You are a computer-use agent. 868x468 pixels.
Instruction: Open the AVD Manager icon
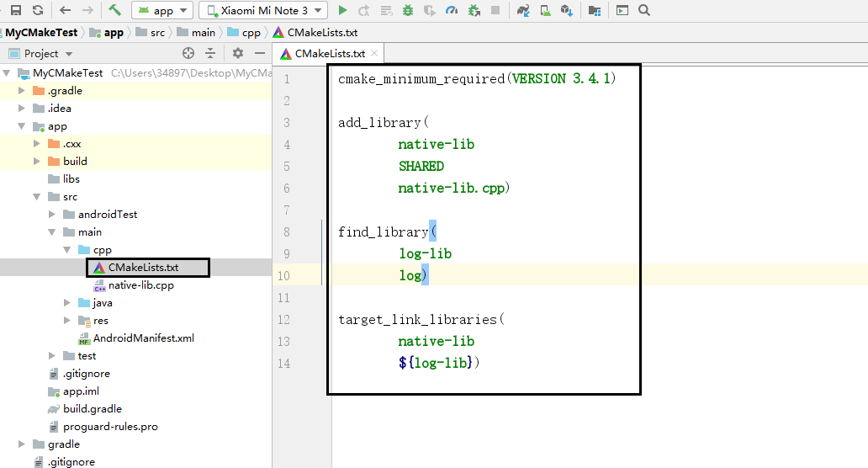click(x=545, y=10)
